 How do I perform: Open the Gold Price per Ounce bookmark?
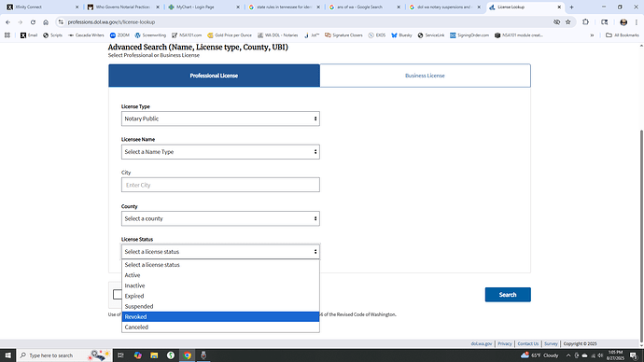pyautogui.click(x=230, y=35)
